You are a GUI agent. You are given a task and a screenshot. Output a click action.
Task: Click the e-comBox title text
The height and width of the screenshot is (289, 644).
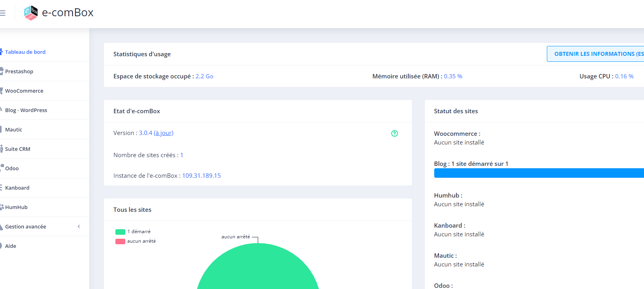[x=68, y=13]
